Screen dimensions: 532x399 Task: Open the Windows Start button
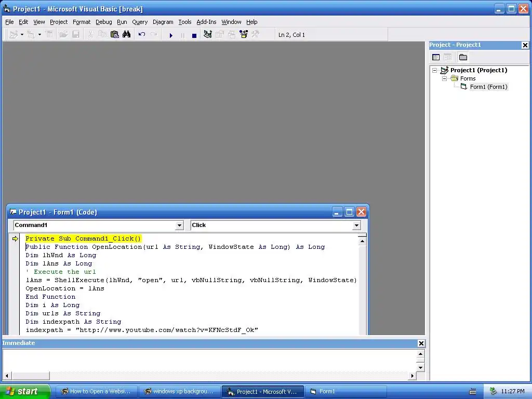click(x=24, y=391)
